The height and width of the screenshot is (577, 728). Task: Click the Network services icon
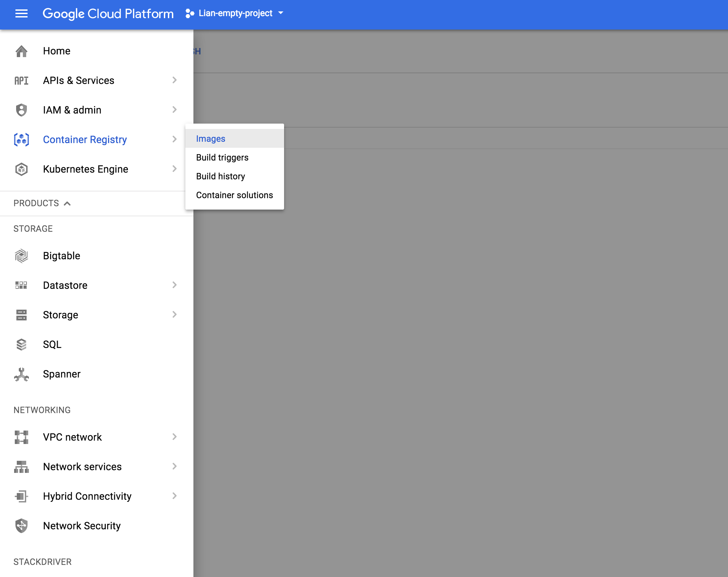[x=21, y=467]
